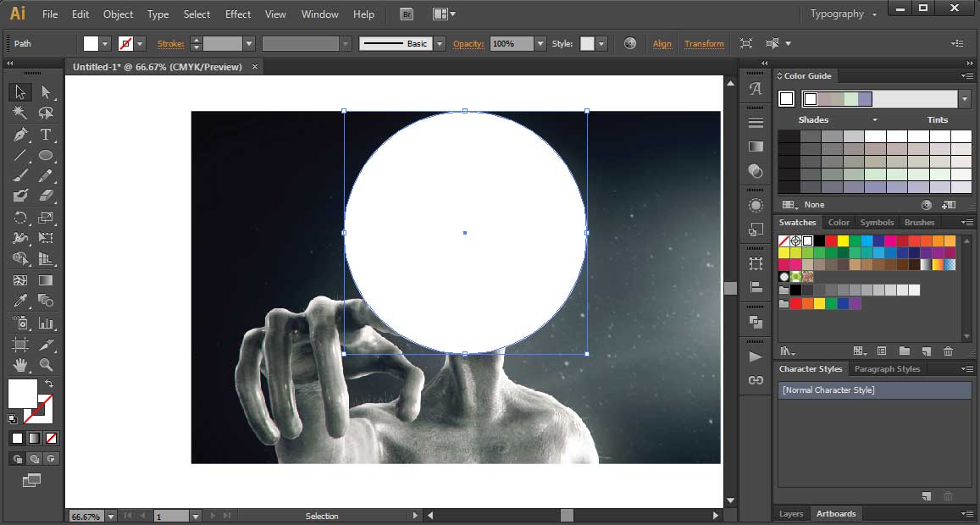Switch to the Symbols tab
The image size is (980, 525).
click(x=877, y=222)
